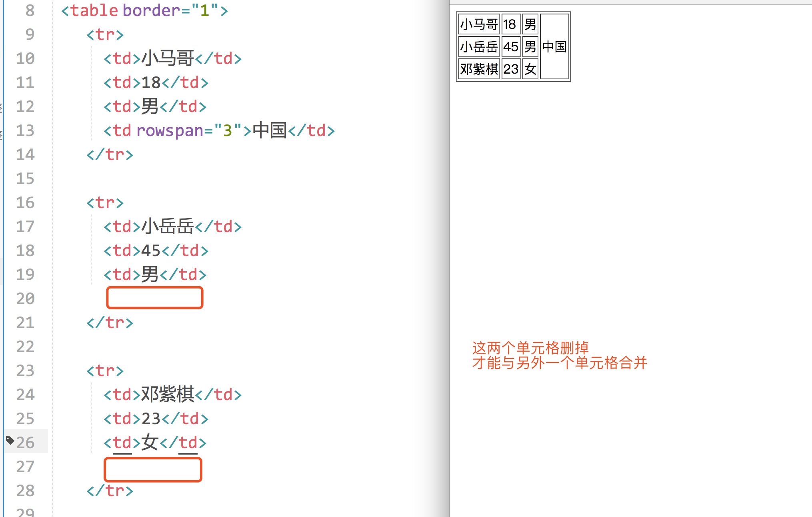Click line number 20 in the gutter

pos(25,299)
